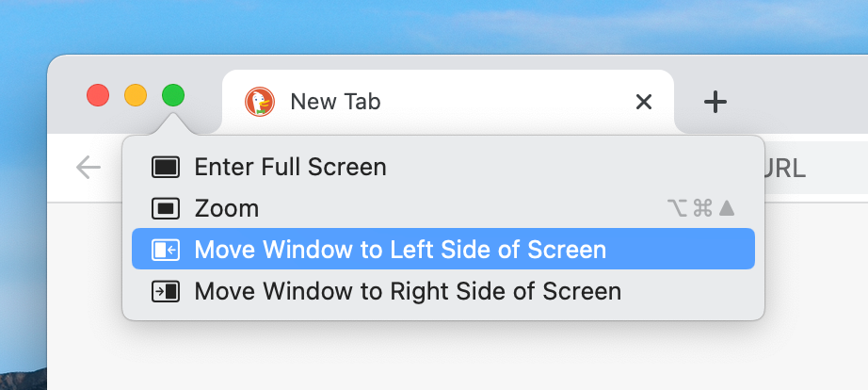Open a new tab with the plus icon
Image resolution: width=868 pixels, height=390 pixels.
[715, 102]
